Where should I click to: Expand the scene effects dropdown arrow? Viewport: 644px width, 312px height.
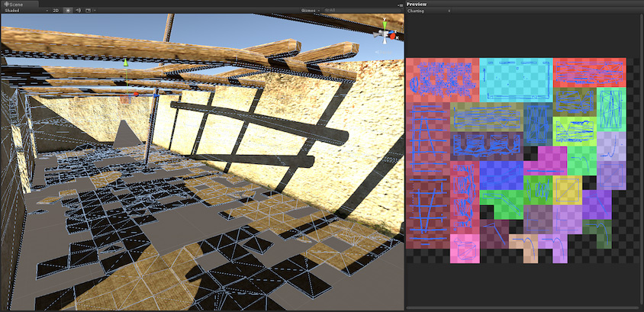click(x=95, y=11)
